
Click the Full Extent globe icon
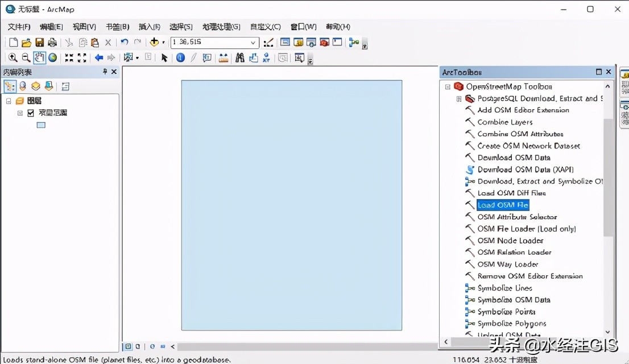[52, 58]
